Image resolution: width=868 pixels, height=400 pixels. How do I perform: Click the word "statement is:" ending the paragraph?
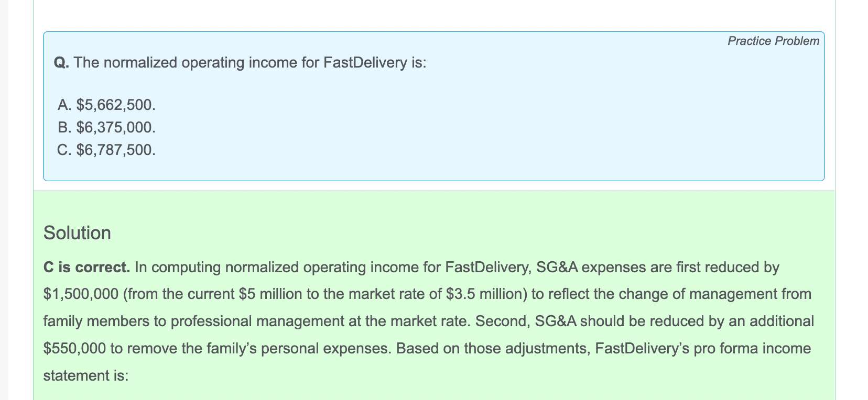(86, 375)
